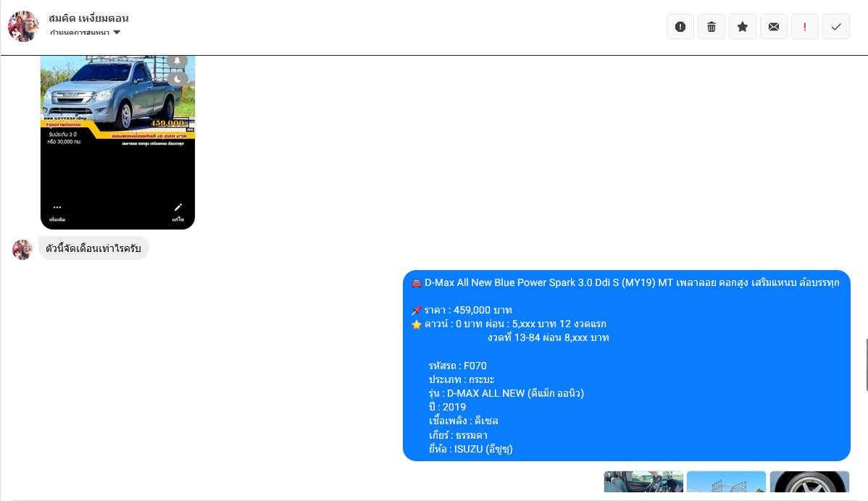Click the down payment line ดาวน์ : 0 บาท

(509, 324)
